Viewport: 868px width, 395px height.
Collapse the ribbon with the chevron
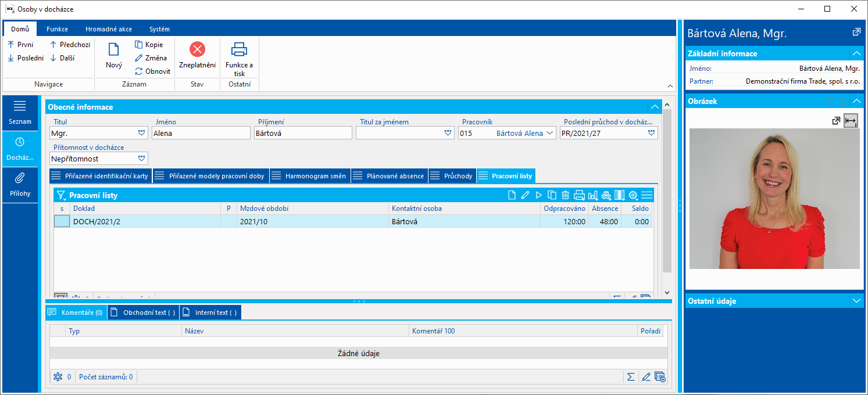(x=670, y=86)
